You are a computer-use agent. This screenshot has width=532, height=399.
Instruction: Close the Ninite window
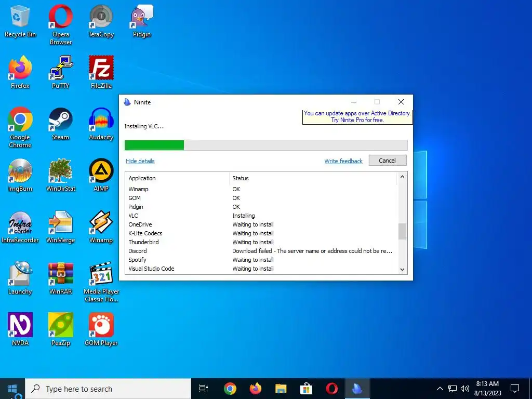401,102
